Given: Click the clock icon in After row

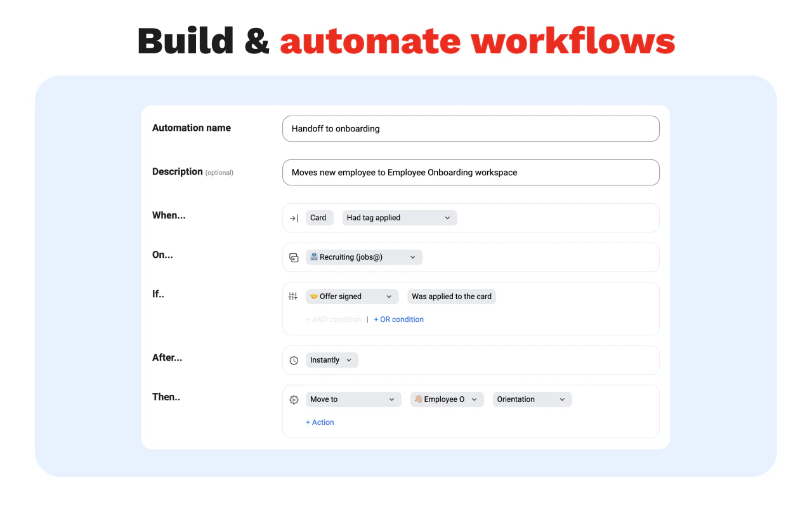Looking at the screenshot, I should pyautogui.click(x=294, y=360).
